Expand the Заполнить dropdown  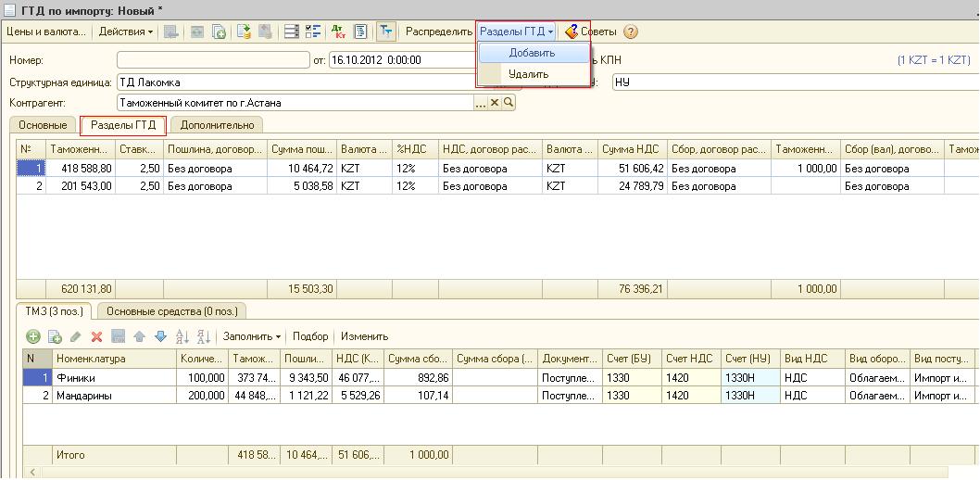tap(252, 336)
